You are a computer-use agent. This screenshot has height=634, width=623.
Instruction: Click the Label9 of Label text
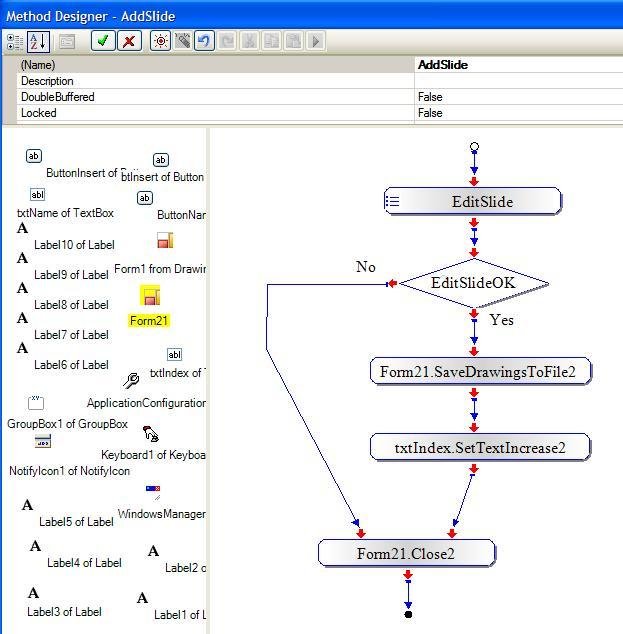72,275
